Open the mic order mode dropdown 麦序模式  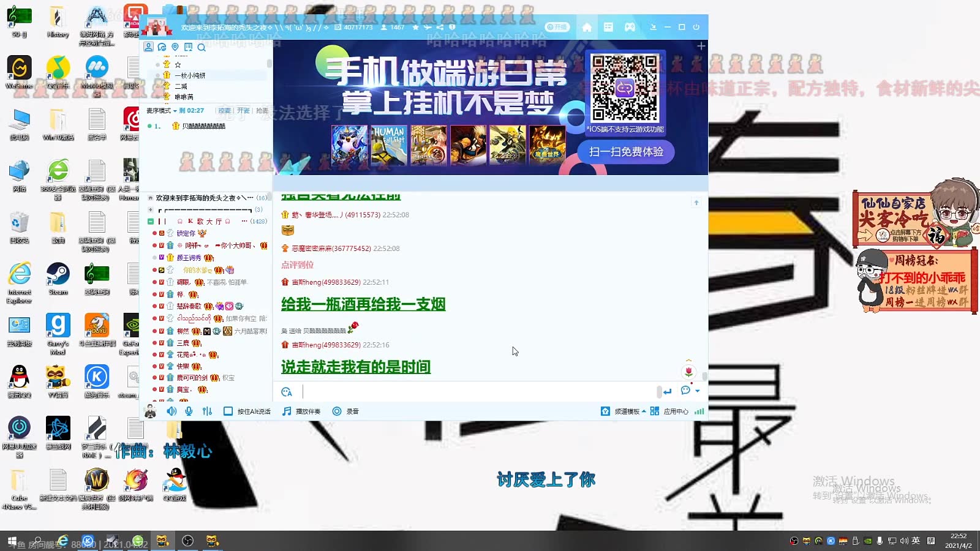pos(162,111)
